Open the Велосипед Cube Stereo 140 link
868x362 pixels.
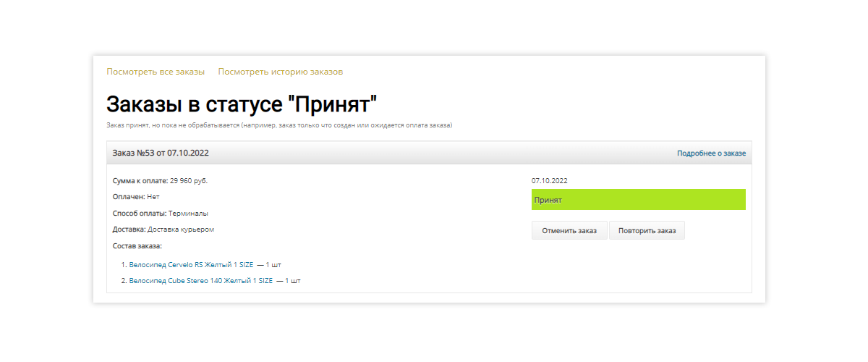(x=200, y=280)
